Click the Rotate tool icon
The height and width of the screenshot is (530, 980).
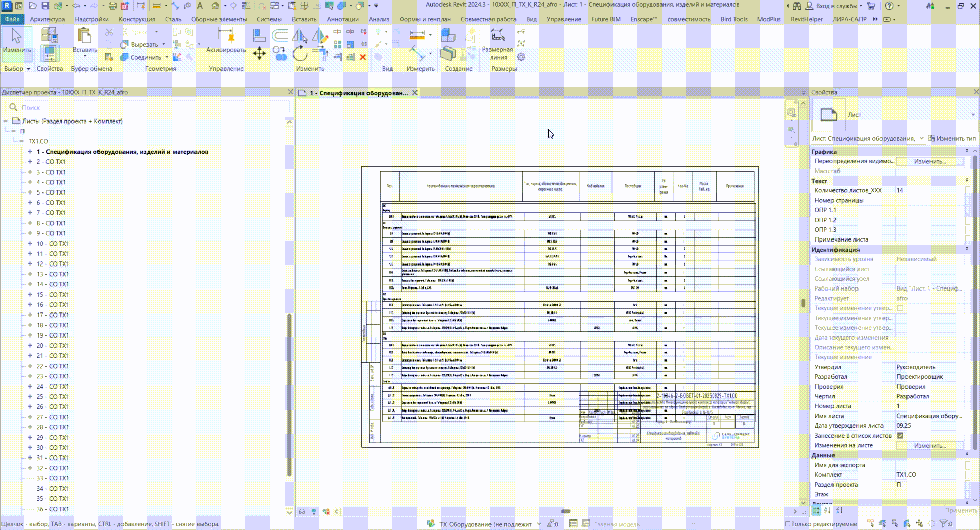pyautogui.click(x=300, y=54)
